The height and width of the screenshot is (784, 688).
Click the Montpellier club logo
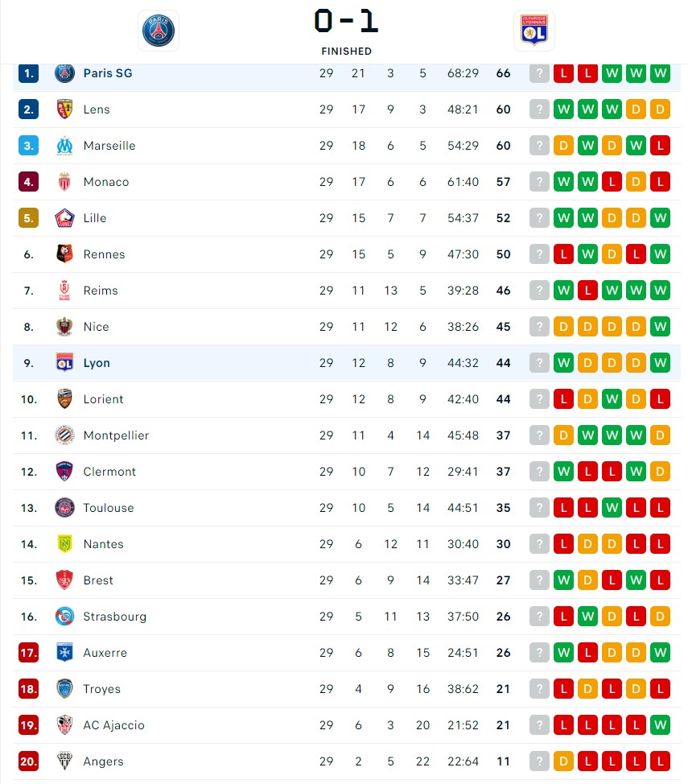pos(64,435)
